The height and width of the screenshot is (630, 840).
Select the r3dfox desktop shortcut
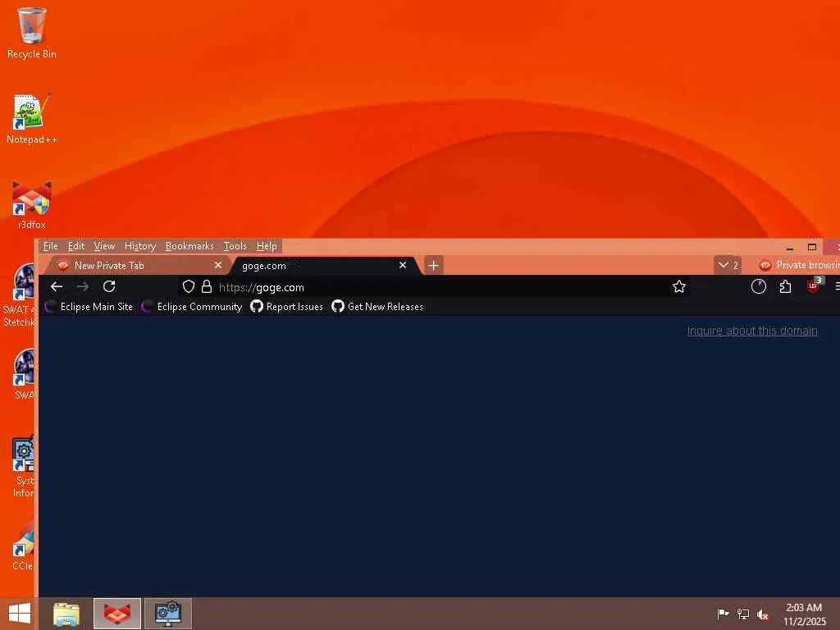[32, 204]
